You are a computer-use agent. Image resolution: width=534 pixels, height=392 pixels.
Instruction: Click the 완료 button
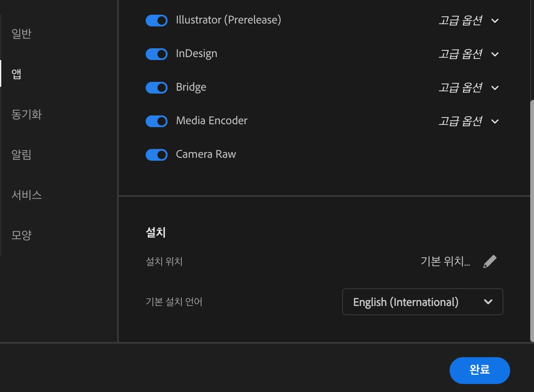479,370
